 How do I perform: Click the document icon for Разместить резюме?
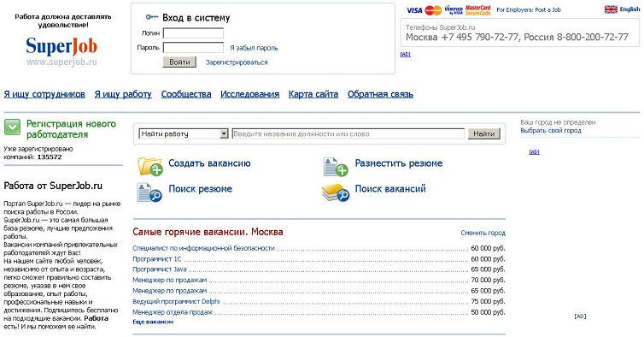tap(336, 166)
